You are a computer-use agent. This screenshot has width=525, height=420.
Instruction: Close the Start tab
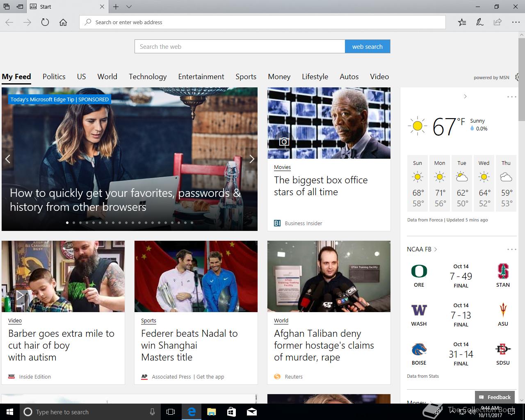tap(102, 7)
